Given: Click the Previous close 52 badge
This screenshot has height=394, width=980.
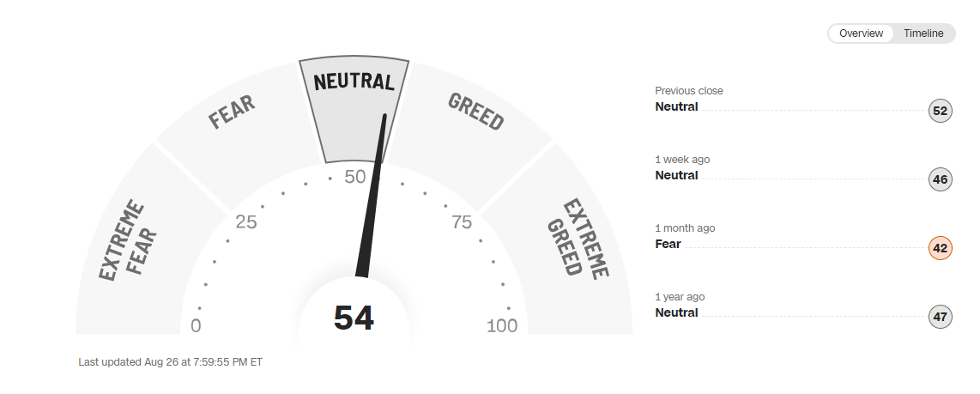Looking at the screenshot, I should (941, 111).
